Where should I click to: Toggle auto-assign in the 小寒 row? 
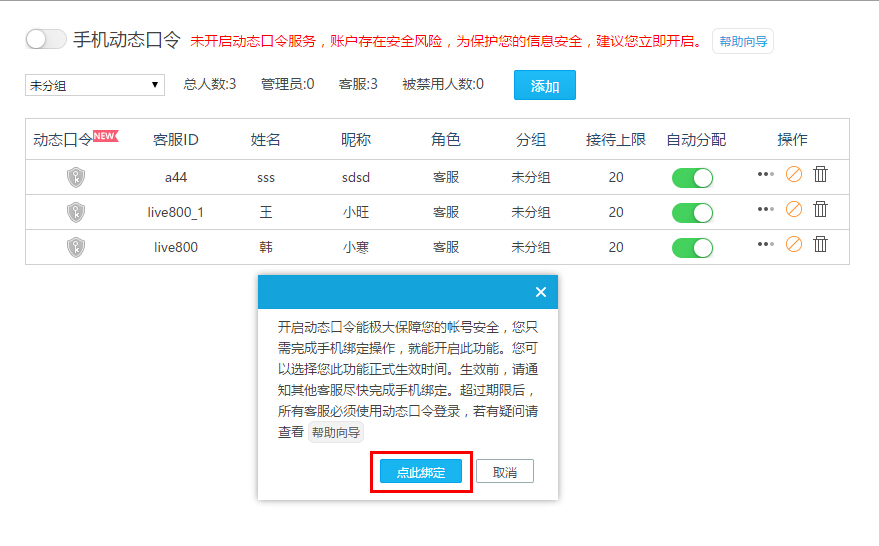[x=692, y=248]
